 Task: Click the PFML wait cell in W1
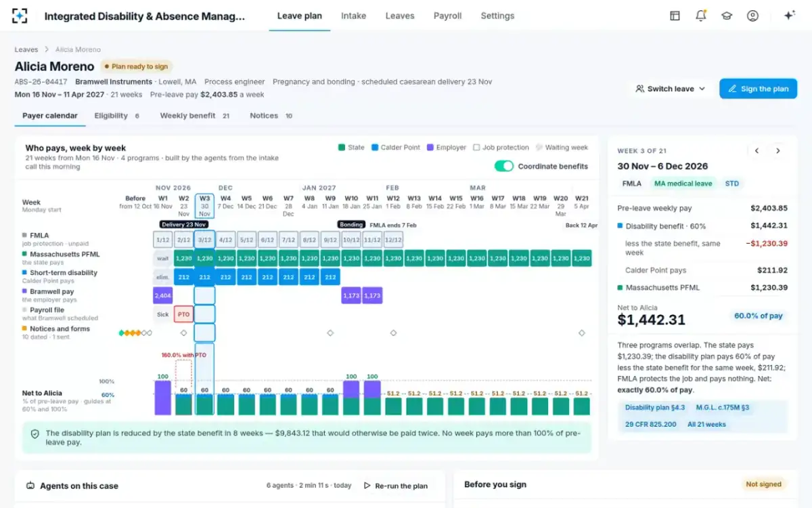(x=162, y=258)
